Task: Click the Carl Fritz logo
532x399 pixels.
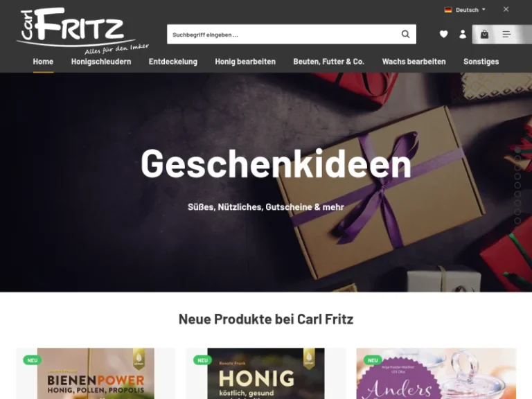Action: [x=82, y=30]
